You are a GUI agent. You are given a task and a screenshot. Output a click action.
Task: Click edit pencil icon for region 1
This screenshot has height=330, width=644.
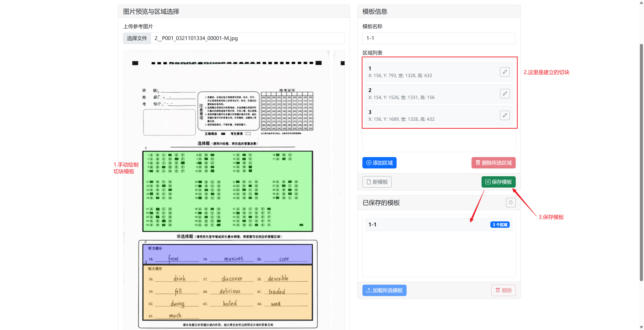[504, 72]
